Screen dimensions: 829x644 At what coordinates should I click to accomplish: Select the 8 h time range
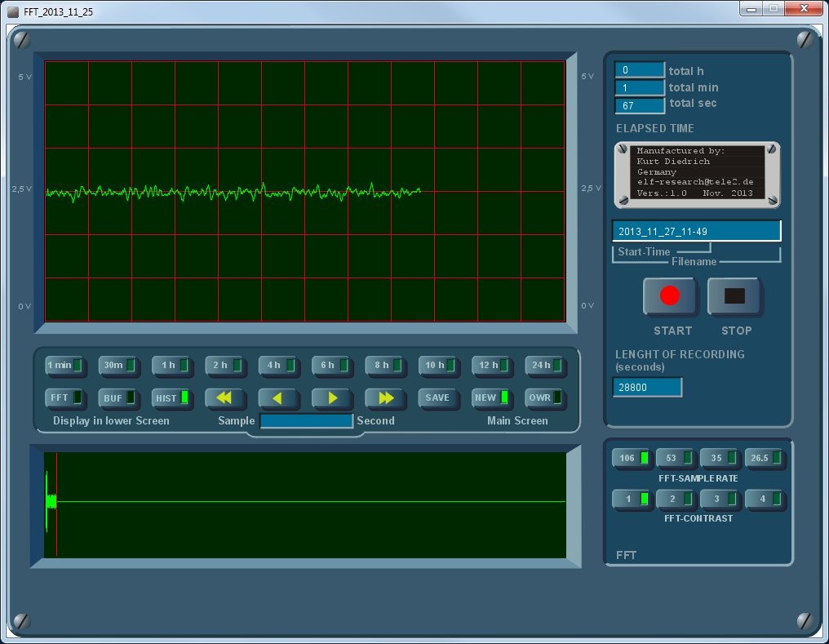click(384, 366)
